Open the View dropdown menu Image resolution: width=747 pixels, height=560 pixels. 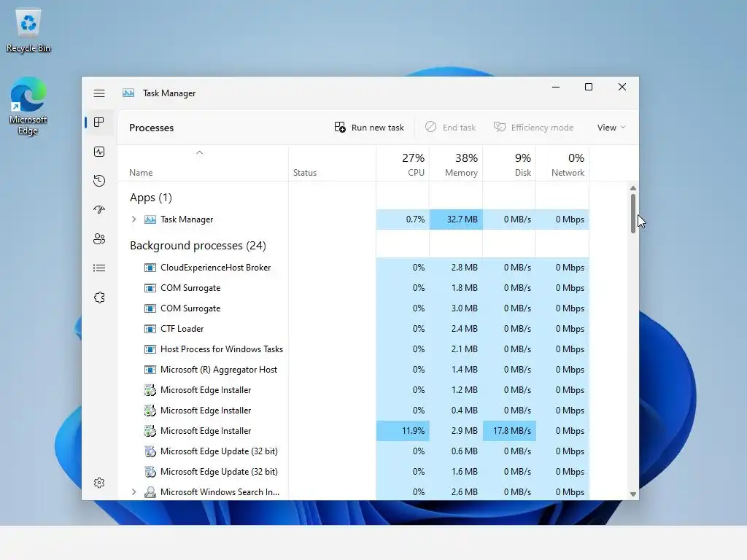[611, 127]
